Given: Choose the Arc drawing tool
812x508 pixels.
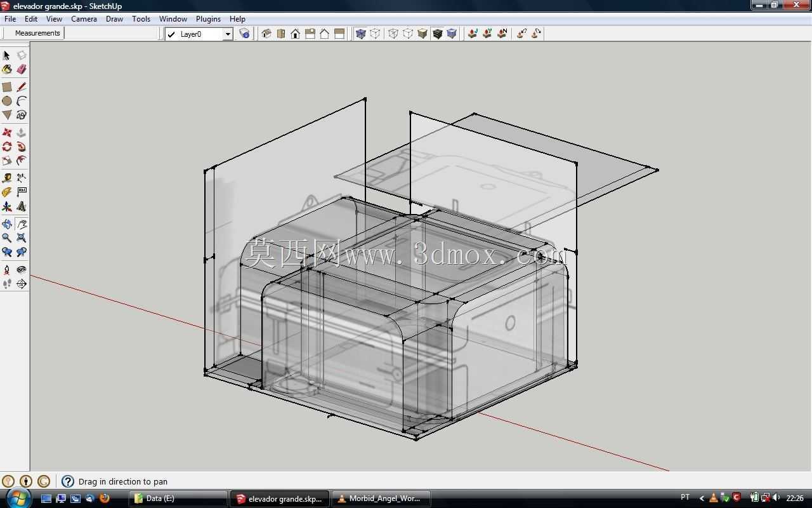Looking at the screenshot, I should 22,101.
